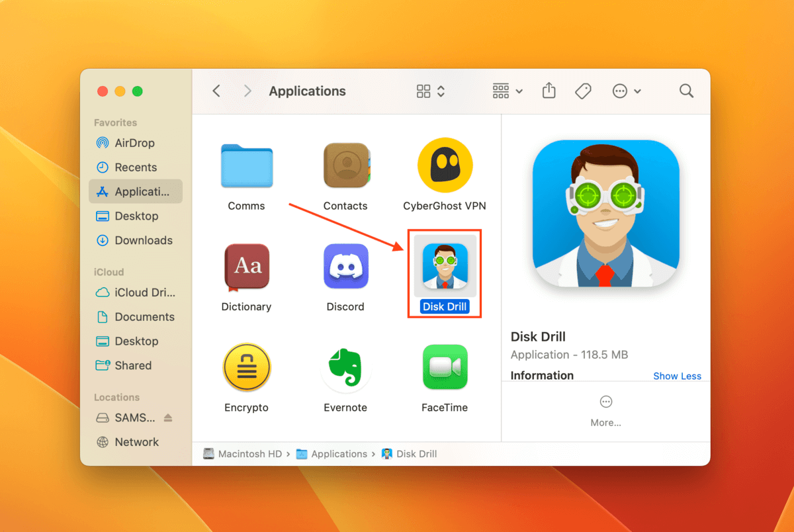Open Recents in the sidebar
This screenshot has width=794, height=532.
tap(135, 167)
